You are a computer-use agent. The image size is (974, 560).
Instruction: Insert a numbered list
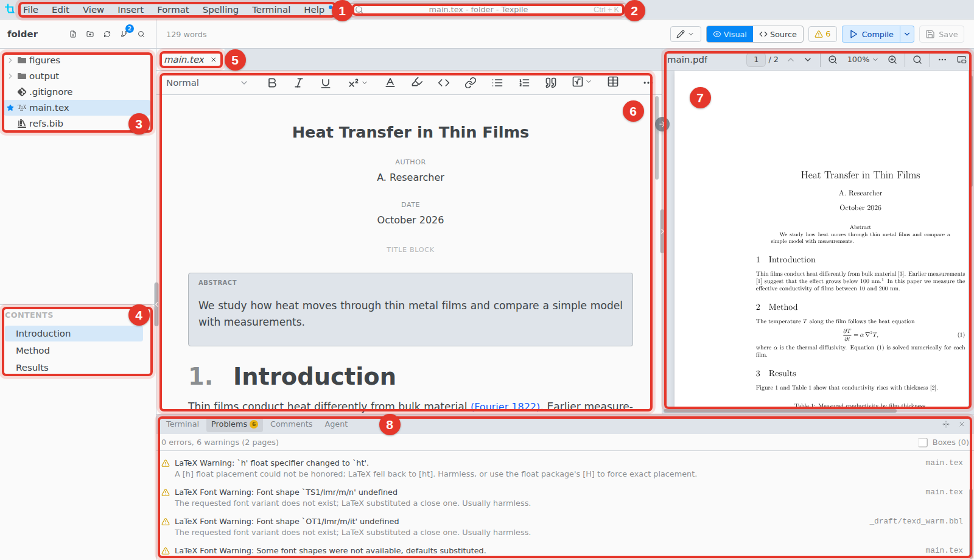pyautogui.click(x=524, y=83)
